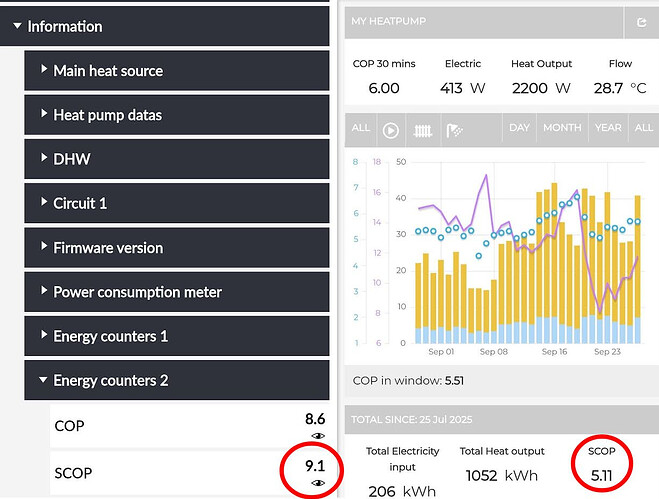
Task: Select the play circle running filter icon
Action: coord(391,131)
